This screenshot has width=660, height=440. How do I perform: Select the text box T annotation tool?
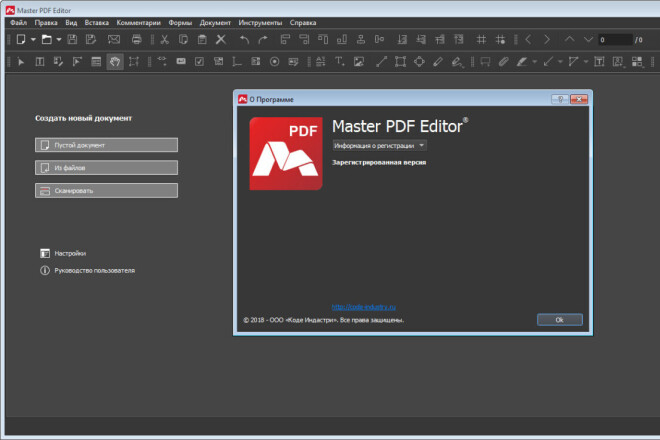599,62
